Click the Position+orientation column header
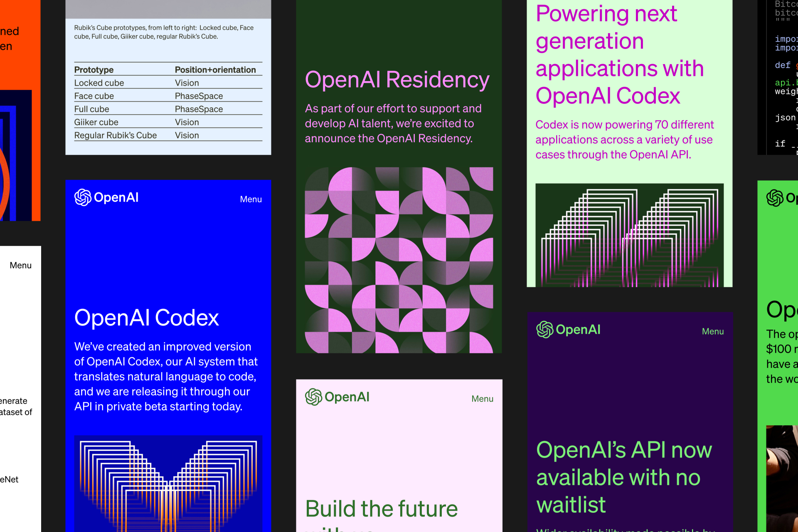This screenshot has height=532, width=798. click(x=215, y=70)
